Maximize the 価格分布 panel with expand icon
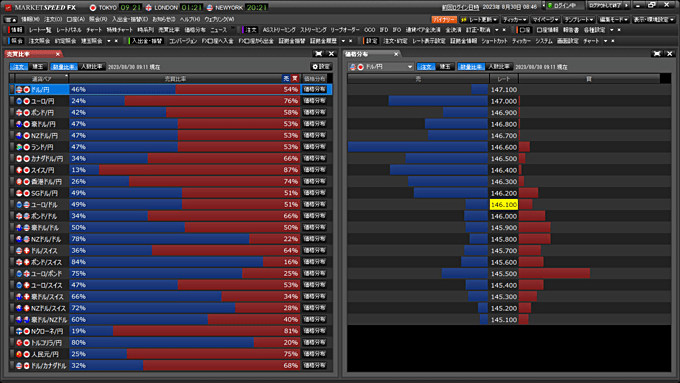The image size is (680, 383). (x=657, y=53)
